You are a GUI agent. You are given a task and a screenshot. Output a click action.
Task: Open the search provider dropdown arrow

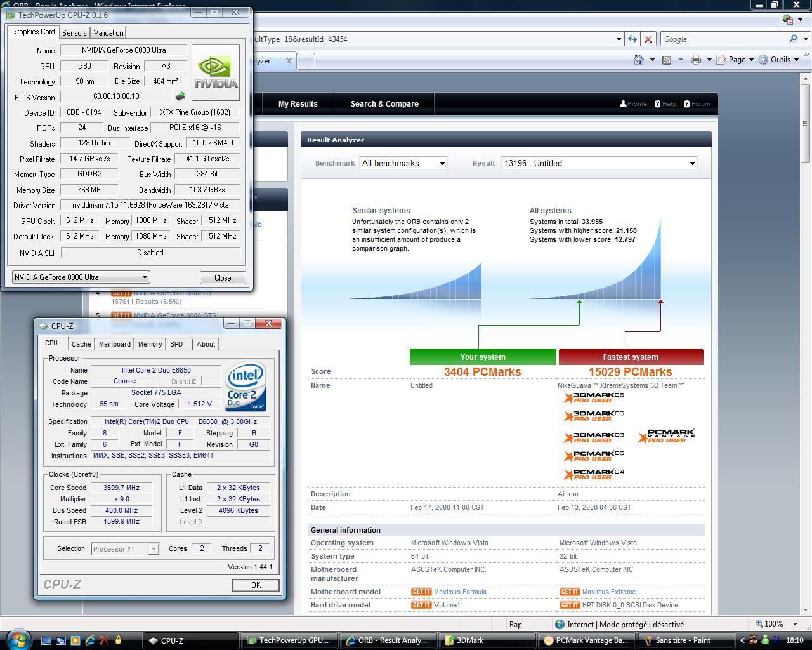click(804, 39)
